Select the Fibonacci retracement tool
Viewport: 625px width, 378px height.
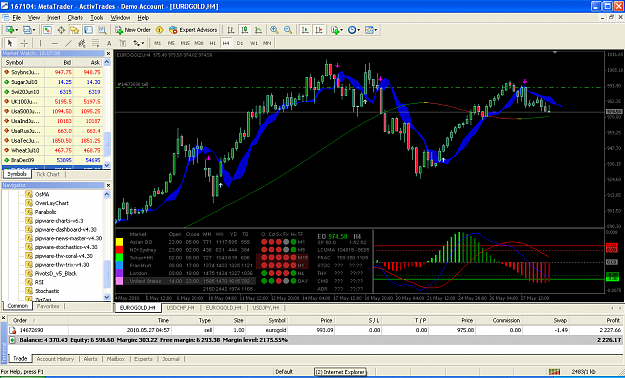tap(95, 43)
